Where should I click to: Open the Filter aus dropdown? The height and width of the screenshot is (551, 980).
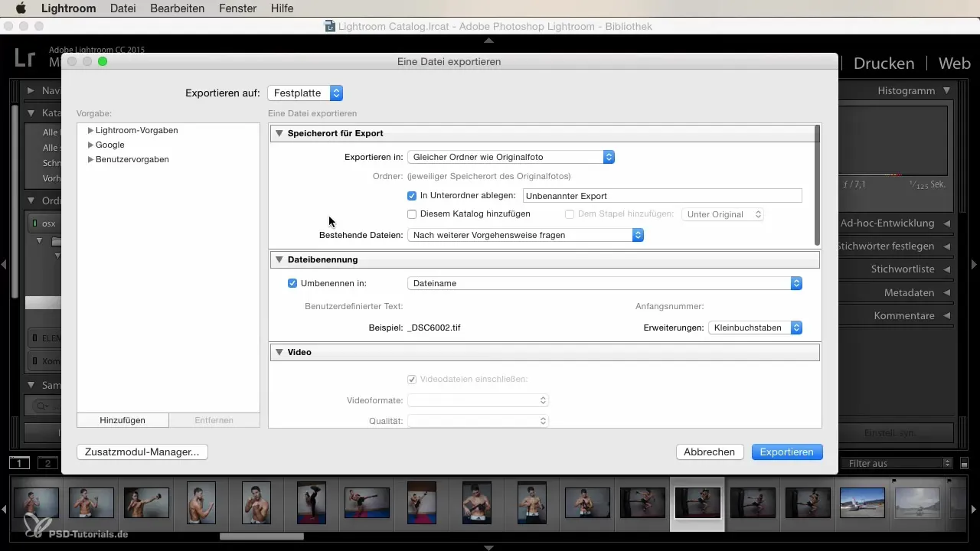pos(896,463)
